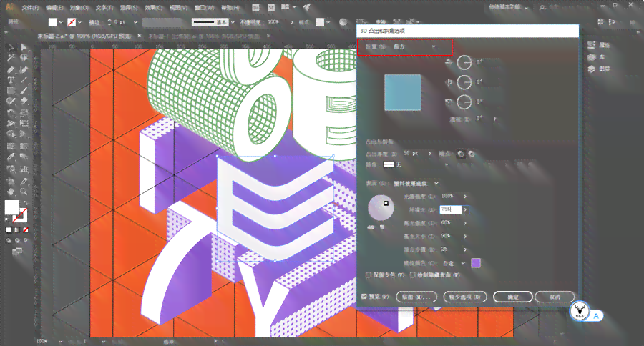Open the 位置 position dropdown
Image resolution: width=644 pixels, height=346 pixels.
point(415,46)
